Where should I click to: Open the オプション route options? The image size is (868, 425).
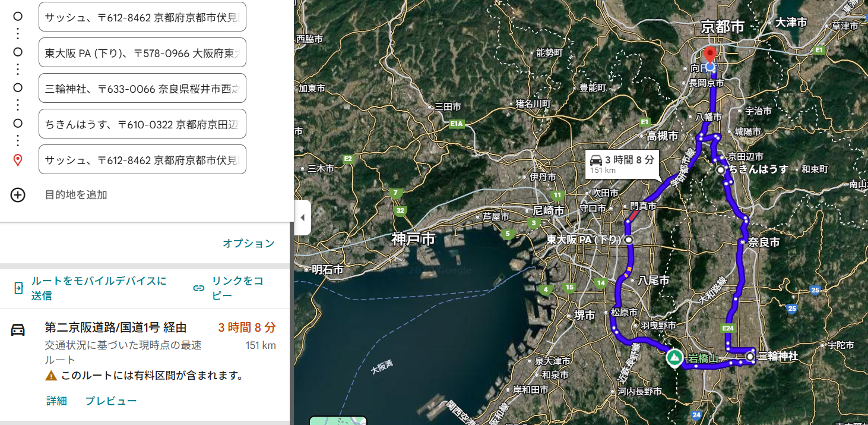click(249, 244)
